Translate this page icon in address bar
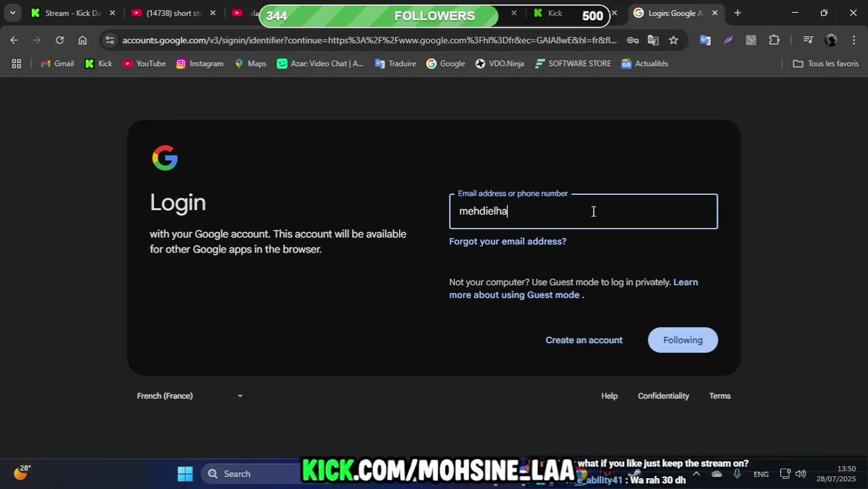This screenshot has height=489, width=868. click(653, 40)
